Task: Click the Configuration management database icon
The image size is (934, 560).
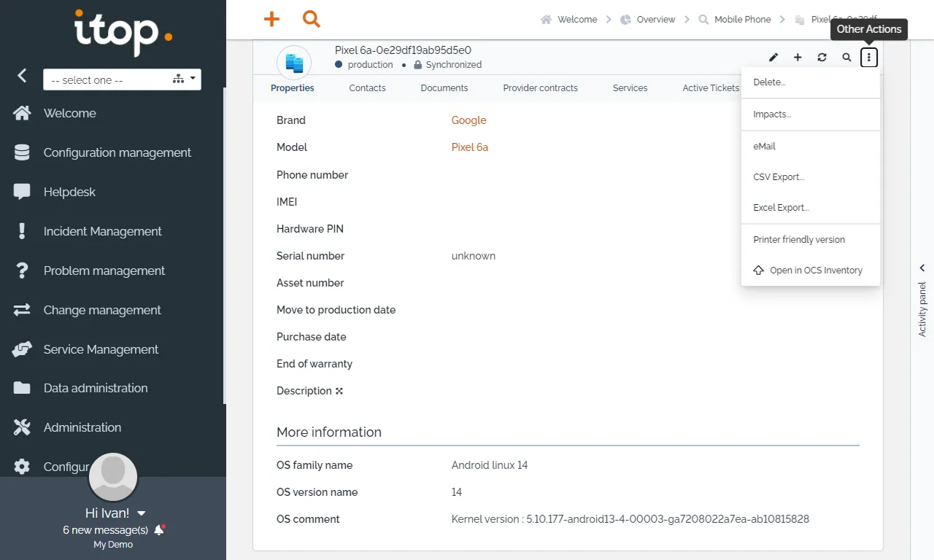Action: 22,152
